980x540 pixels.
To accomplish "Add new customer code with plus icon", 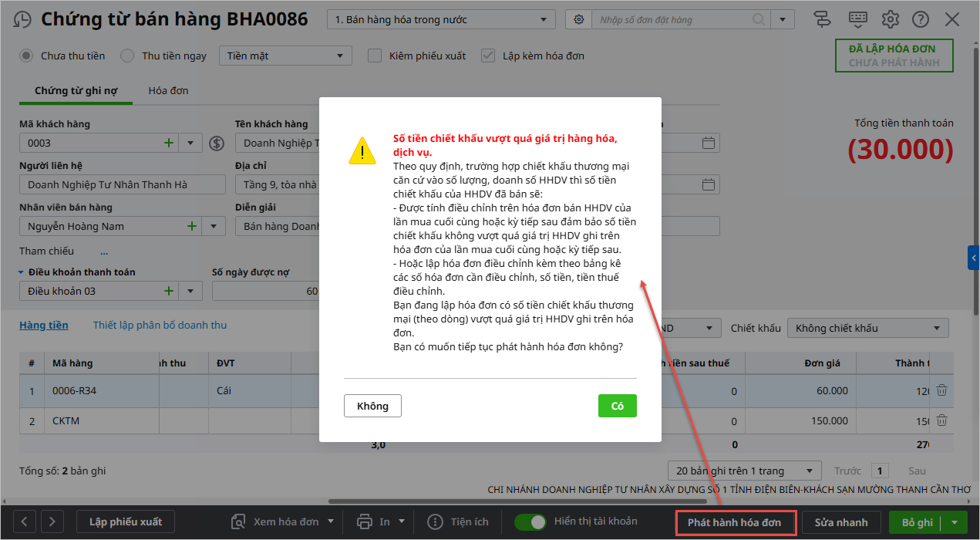I will (169, 143).
